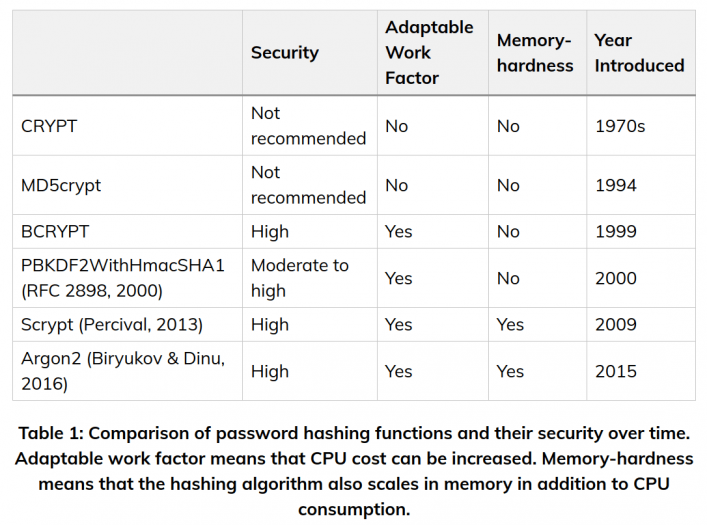The width and height of the screenshot is (707, 525).
Task: Select the Adaptable Work Factor header
Action: point(429,53)
